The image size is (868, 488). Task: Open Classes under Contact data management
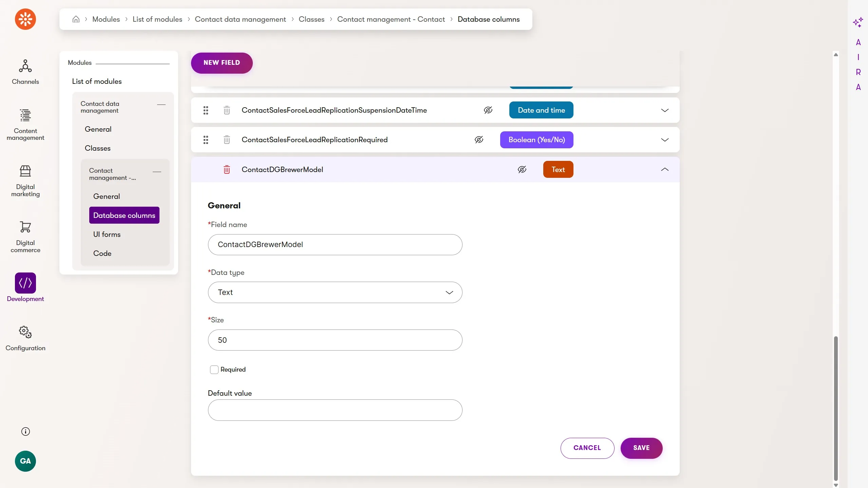point(98,148)
